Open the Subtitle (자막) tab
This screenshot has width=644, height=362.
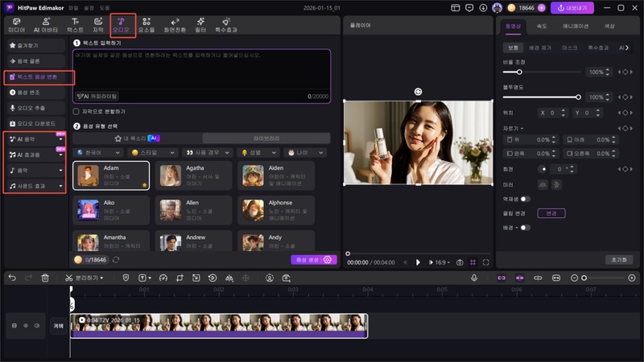(x=98, y=25)
